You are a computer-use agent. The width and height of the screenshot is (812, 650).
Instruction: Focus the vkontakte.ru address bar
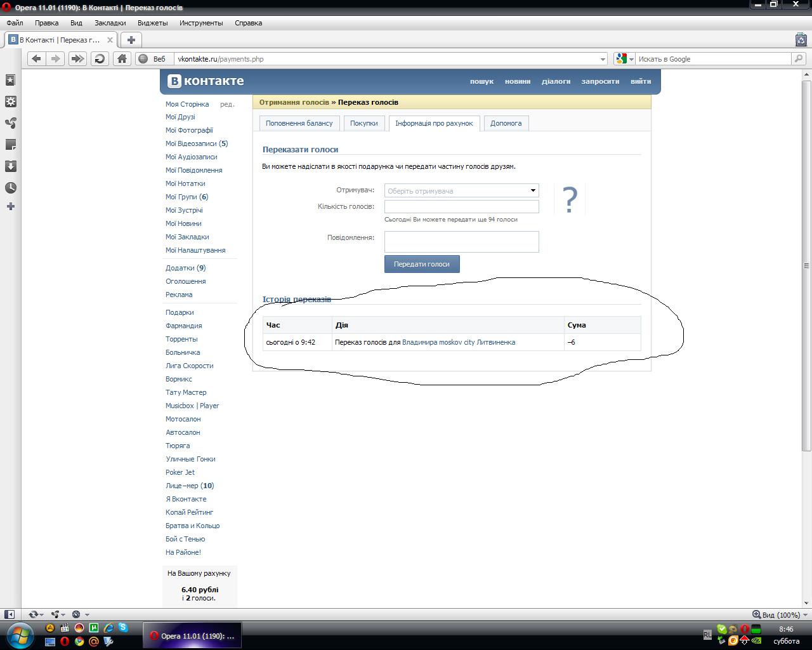coord(387,59)
